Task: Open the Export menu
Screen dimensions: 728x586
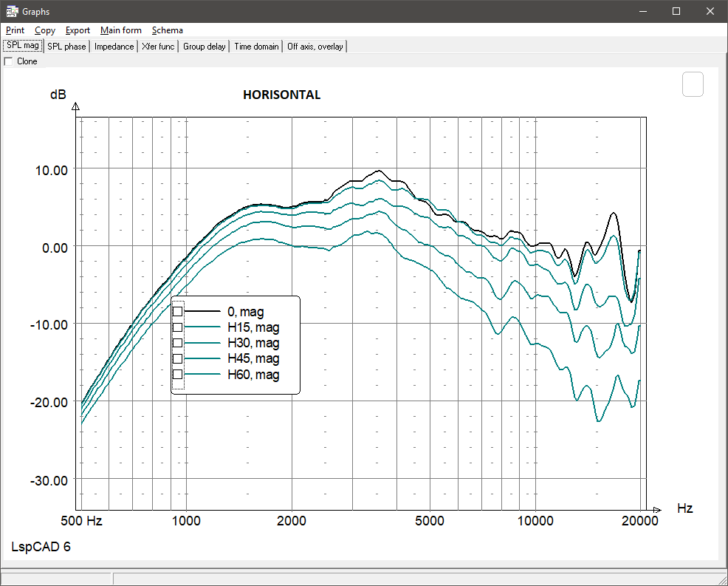Action: tap(78, 30)
